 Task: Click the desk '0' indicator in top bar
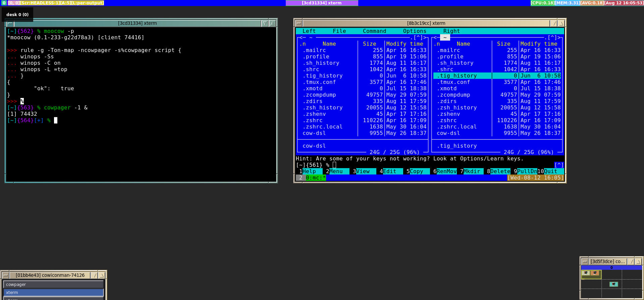coord(4,3)
